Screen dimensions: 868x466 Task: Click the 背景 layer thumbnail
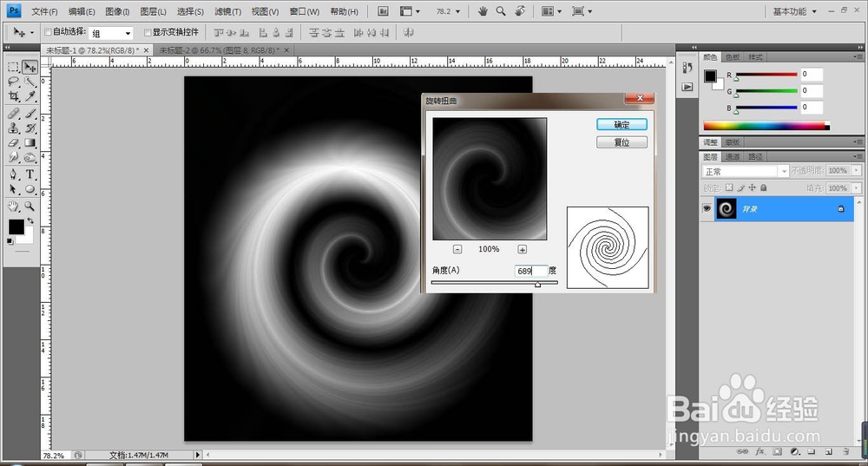(x=727, y=208)
